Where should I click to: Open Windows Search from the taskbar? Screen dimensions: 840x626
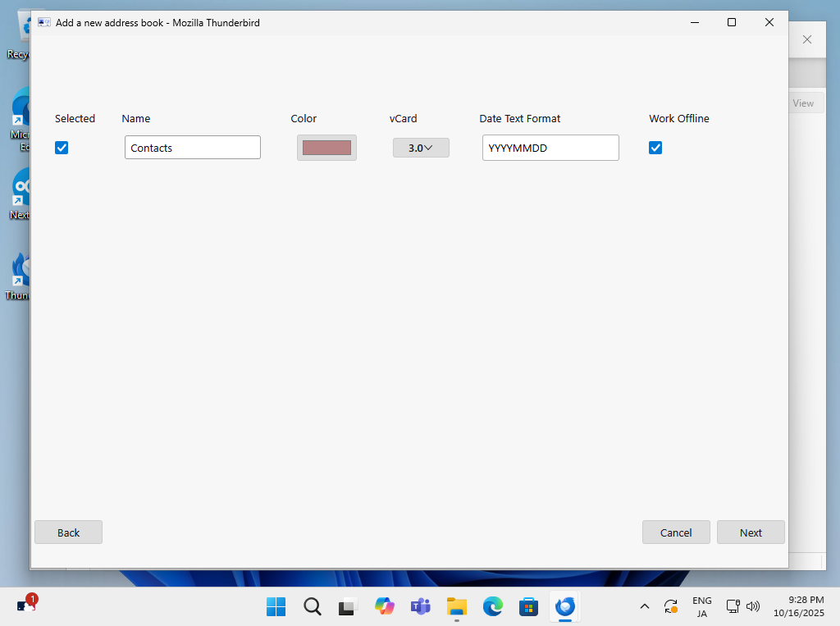(x=313, y=606)
